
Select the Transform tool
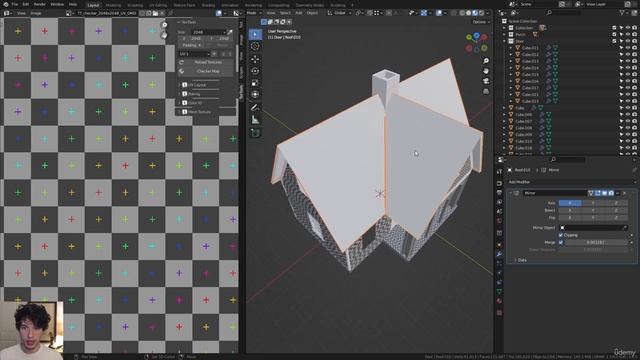point(255,95)
